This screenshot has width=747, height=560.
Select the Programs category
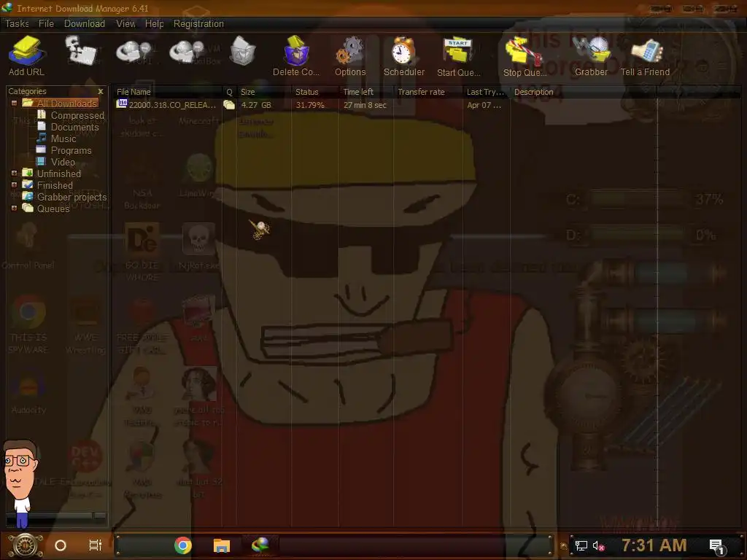click(71, 150)
